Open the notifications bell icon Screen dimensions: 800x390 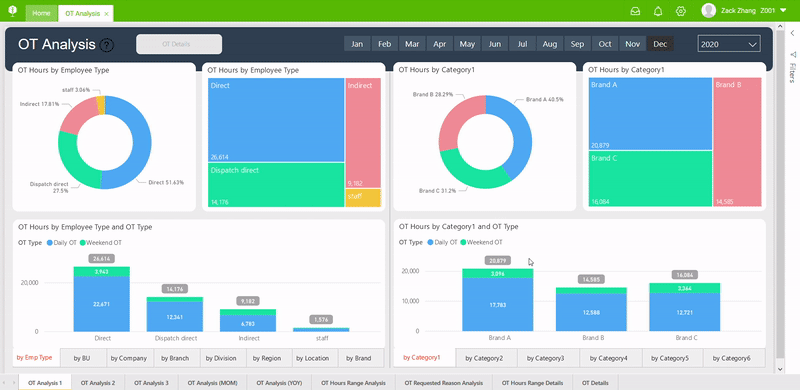click(658, 11)
